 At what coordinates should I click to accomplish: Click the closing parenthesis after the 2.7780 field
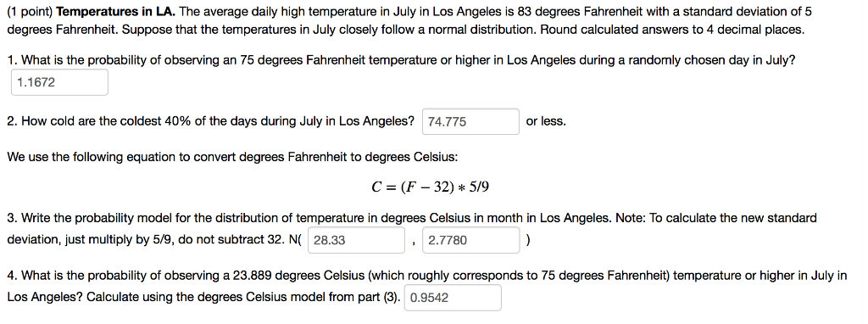click(x=529, y=240)
